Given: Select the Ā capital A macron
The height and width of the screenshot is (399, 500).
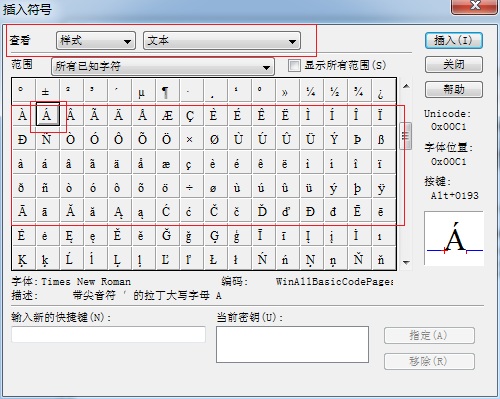Looking at the screenshot, I should pyautogui.click(x=23, y=210).
